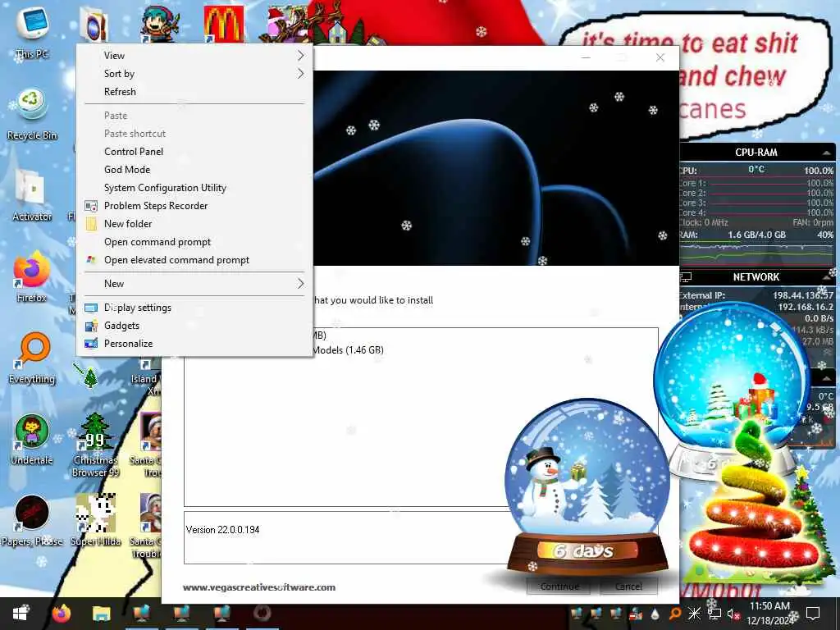The image size is (840, 630).
Task: Select the McDonald's logo desktop shortcut
Action: [224, 22]
